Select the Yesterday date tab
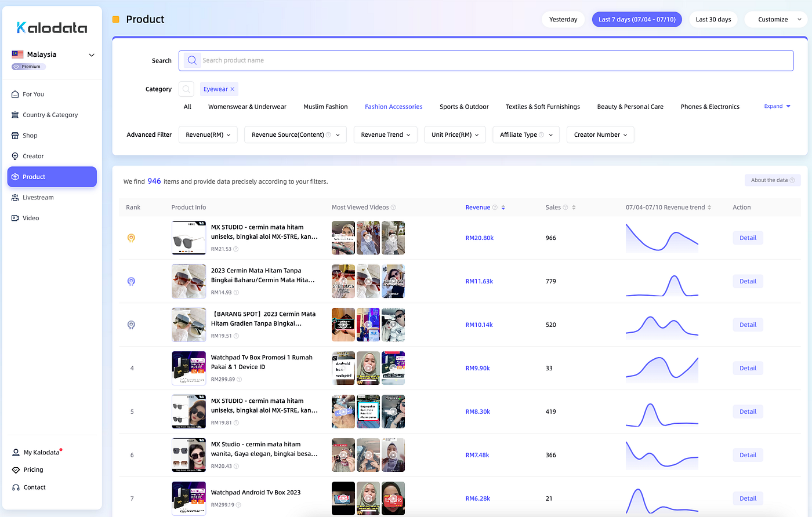This screenshot has width=812, height=517. (x=563, y=19)
